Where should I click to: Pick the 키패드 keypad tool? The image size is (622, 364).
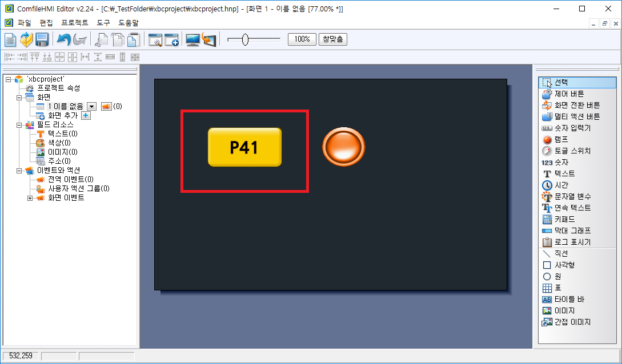click(564, 219)
